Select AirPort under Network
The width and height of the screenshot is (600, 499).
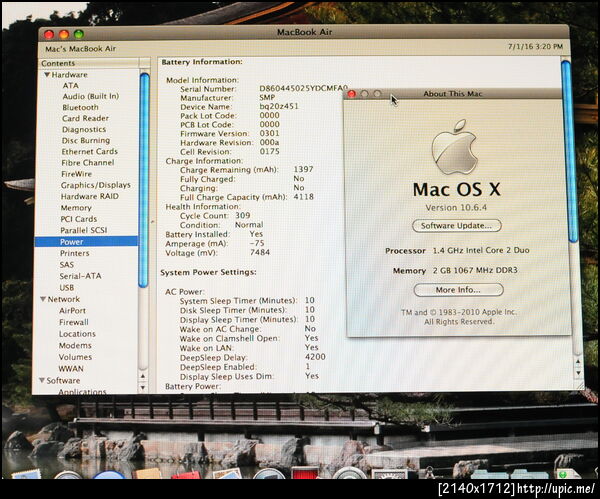click(x=72, y=311)
